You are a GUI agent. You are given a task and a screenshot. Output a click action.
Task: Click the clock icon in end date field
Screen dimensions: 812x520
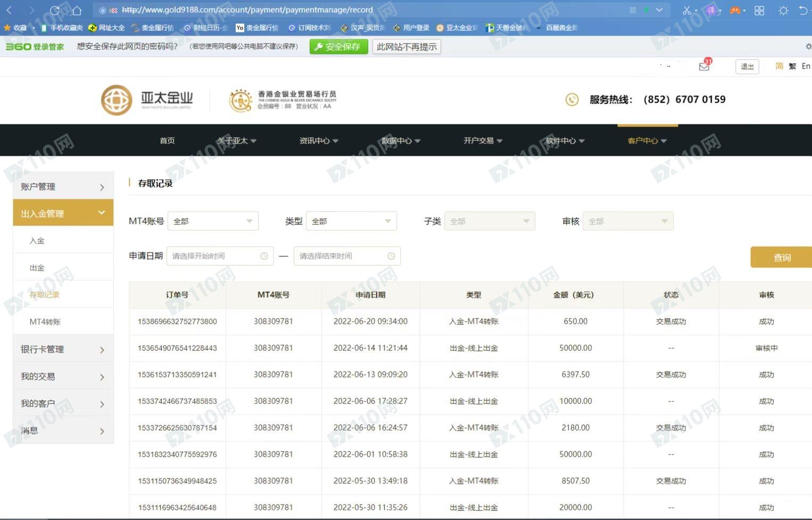tap(391, 256)
